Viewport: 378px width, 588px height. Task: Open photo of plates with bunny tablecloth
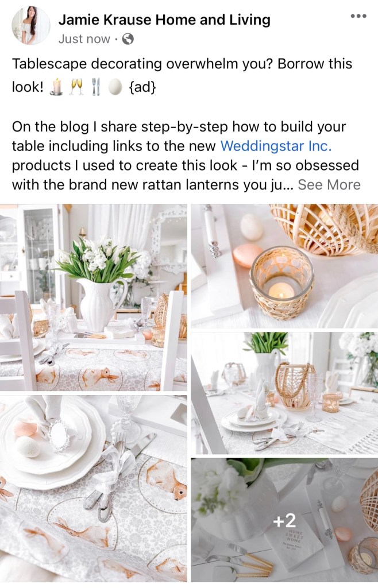click(x=94, y=489)
